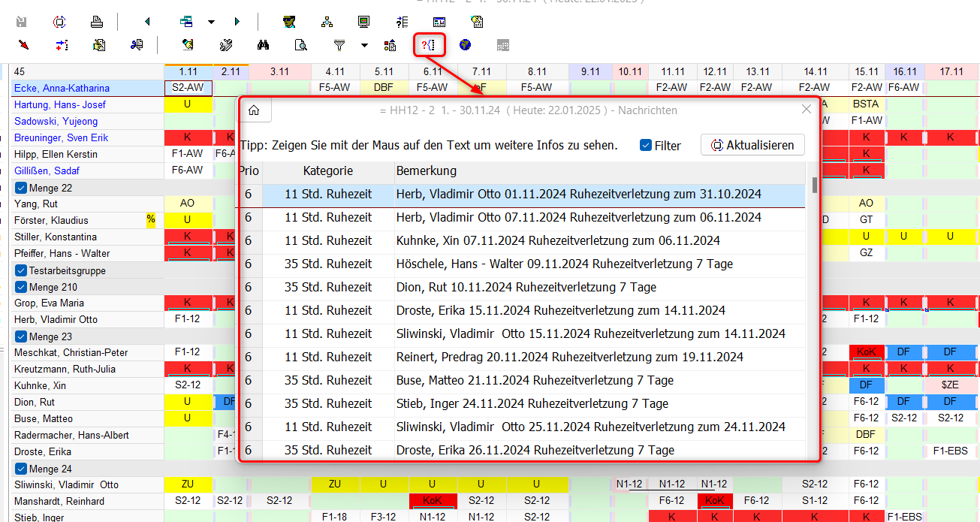Click the refresh icon in the top toolbar
The image size is (980, 522).
(59, 22)
